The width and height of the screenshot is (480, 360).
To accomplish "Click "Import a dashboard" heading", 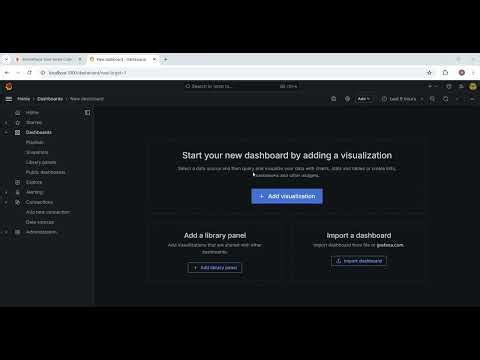I will click(359, 235).
